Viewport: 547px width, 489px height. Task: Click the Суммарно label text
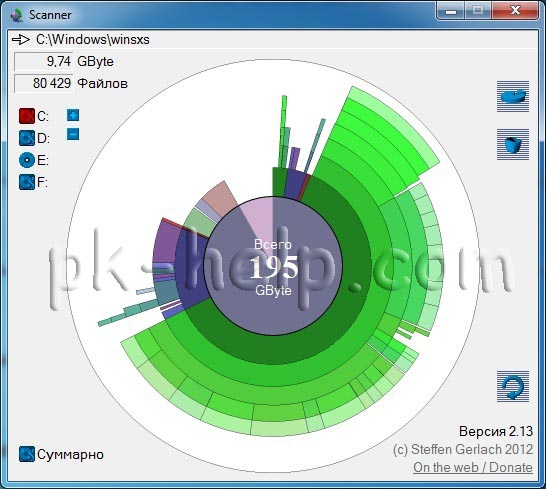click(70, 454)
